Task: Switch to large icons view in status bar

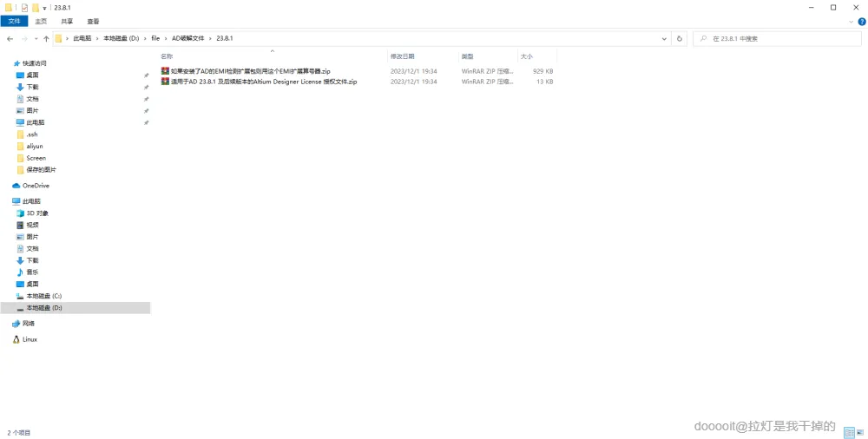Action: [x=861, y=433]
